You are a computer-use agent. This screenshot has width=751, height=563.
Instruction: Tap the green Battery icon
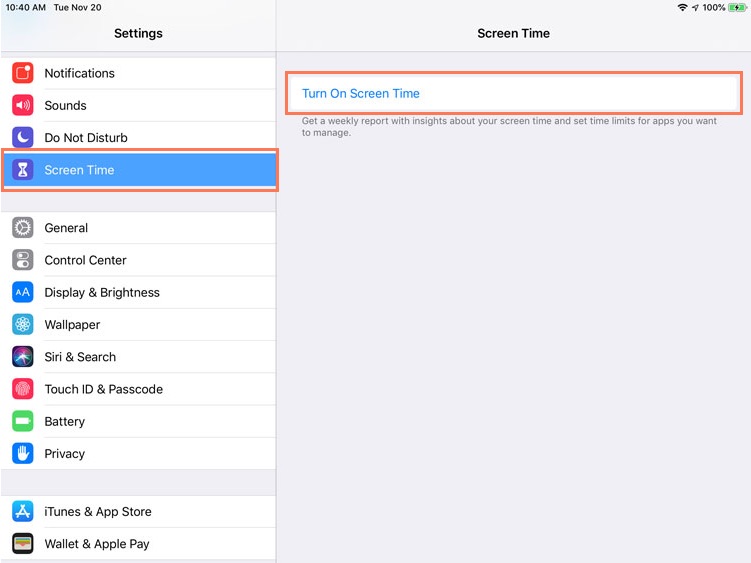point(23,421)
